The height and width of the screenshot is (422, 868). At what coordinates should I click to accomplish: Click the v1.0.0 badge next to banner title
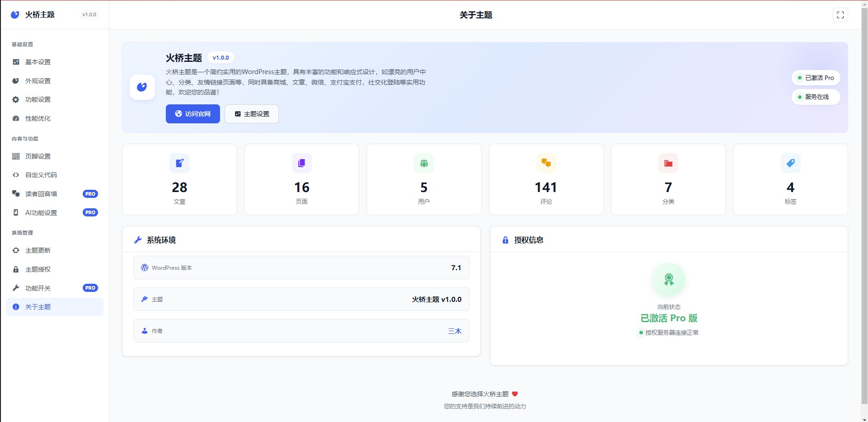click(221, 58)
